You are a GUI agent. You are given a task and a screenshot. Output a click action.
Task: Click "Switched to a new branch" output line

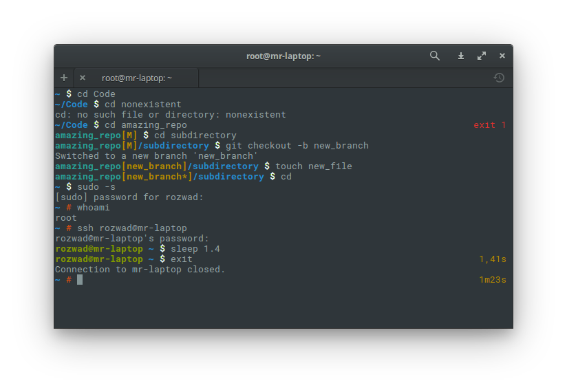click(x=156, y=156)
